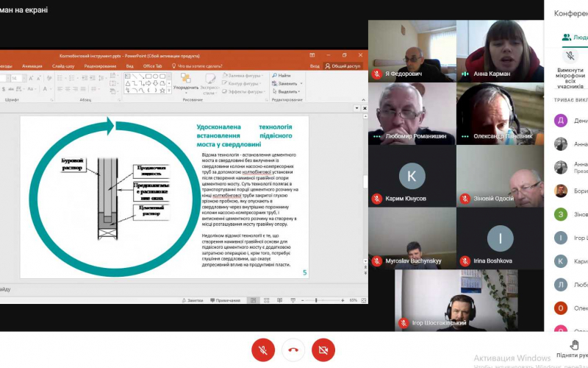Click the 'Что вы хотите сделать?' search field
The height and width of the screenshot is (368, 588).
pos(197,66)
